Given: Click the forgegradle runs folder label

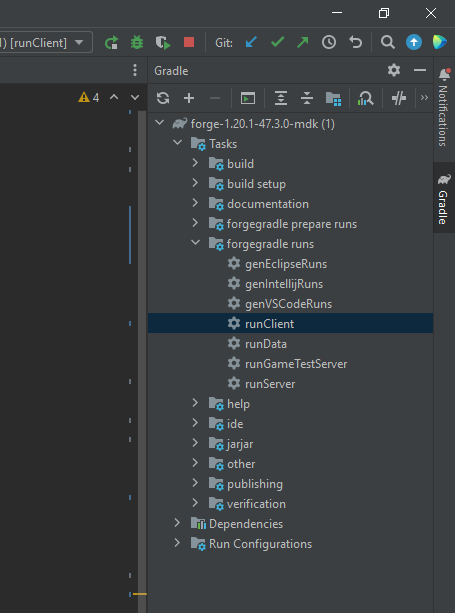Looking at the screenshot, I should [x=270, y=244].
